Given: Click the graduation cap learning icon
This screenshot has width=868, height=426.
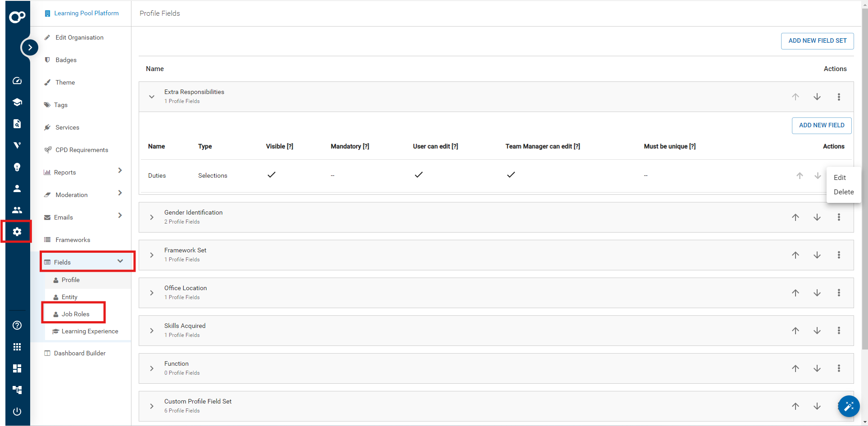Looking at the screenshot, I should point(17,102).
